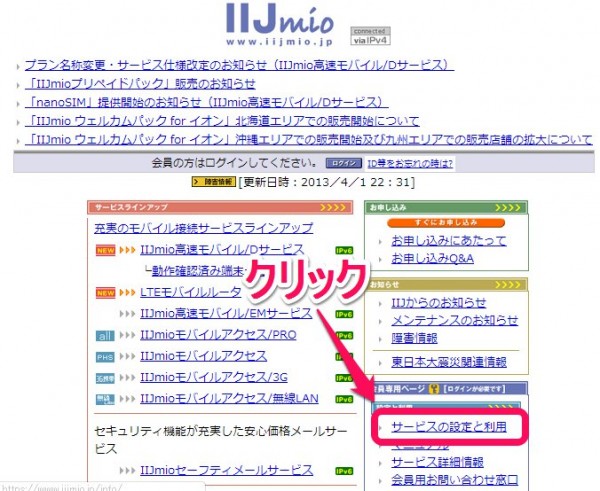Click the 会員専用ページ header bar

pos(446,388)
